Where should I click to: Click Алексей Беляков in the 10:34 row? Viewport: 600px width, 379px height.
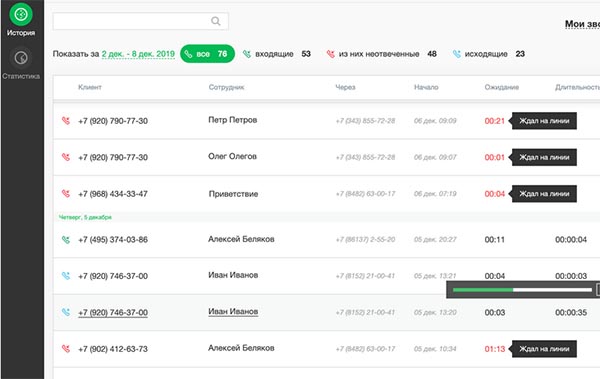click(x=241, y=348)
